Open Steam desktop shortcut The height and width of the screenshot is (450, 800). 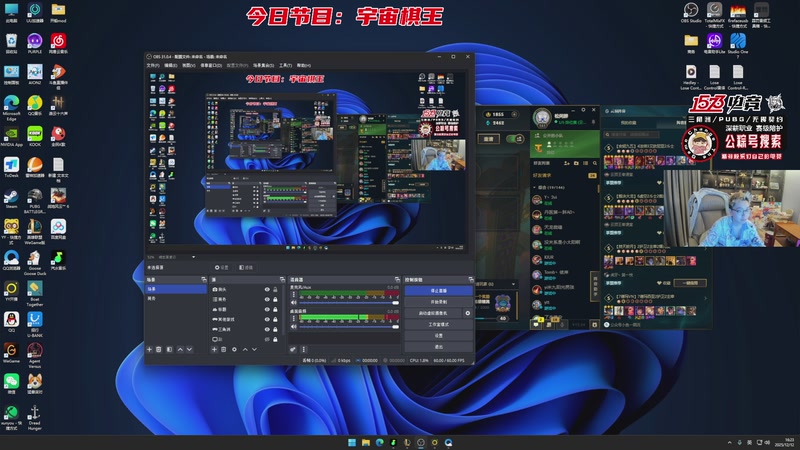click(x=11, y=198)
